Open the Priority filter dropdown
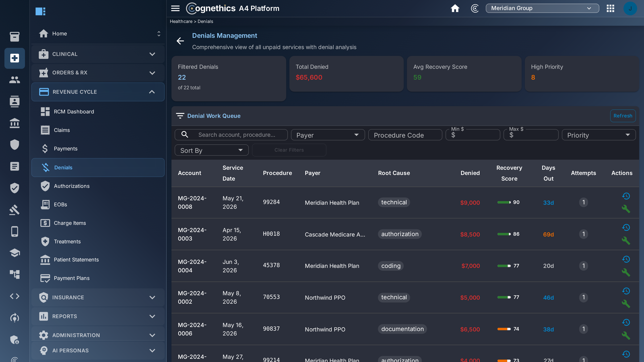This screenshot has width=644, height=362. pos(599,135)
